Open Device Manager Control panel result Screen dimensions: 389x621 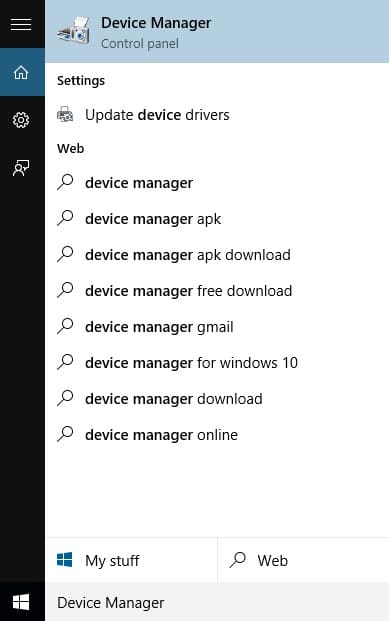[x=217, y=31]
